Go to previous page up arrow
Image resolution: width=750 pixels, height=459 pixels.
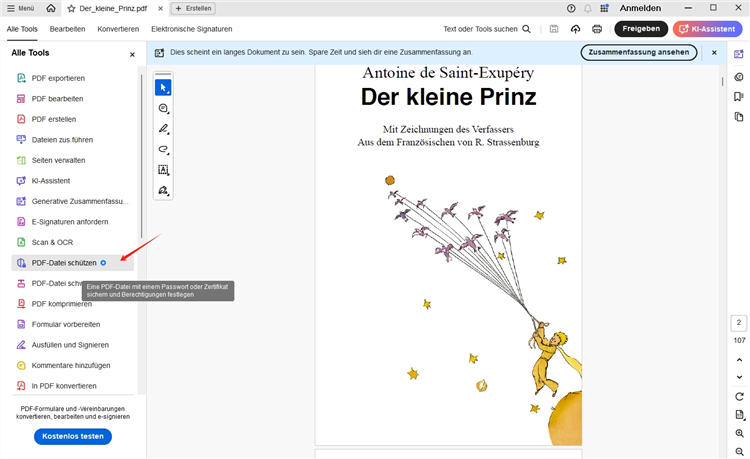[739, 360]
